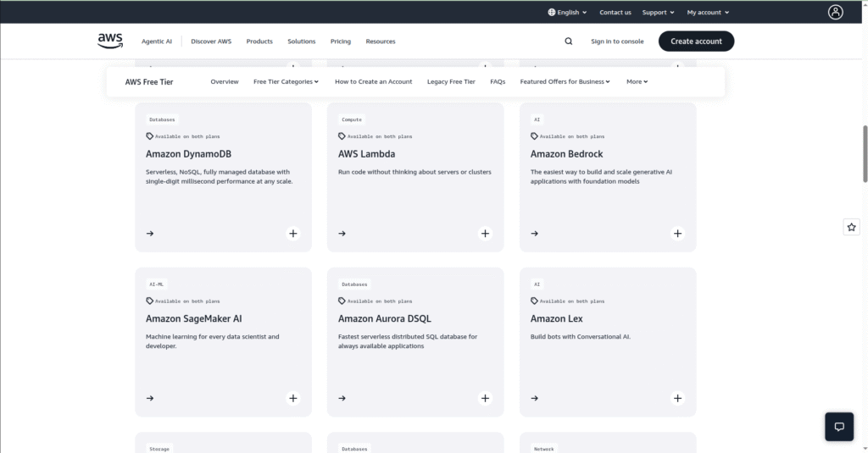Open the Solutions menu

[301, 41]
